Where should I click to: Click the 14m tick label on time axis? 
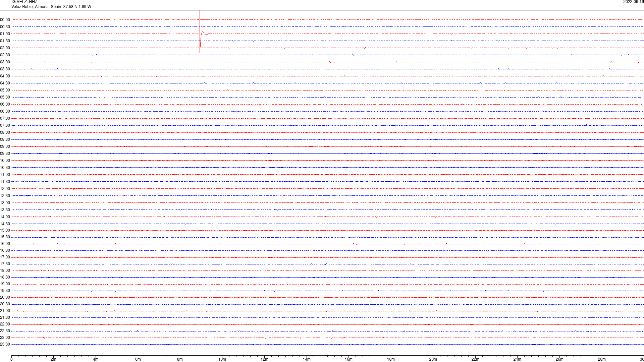(x=307, y=359)
